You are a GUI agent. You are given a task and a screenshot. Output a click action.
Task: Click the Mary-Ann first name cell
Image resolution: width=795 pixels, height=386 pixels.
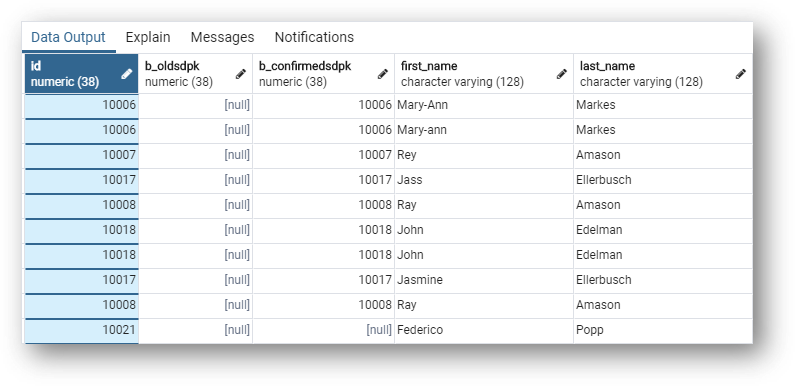[484, 106]
